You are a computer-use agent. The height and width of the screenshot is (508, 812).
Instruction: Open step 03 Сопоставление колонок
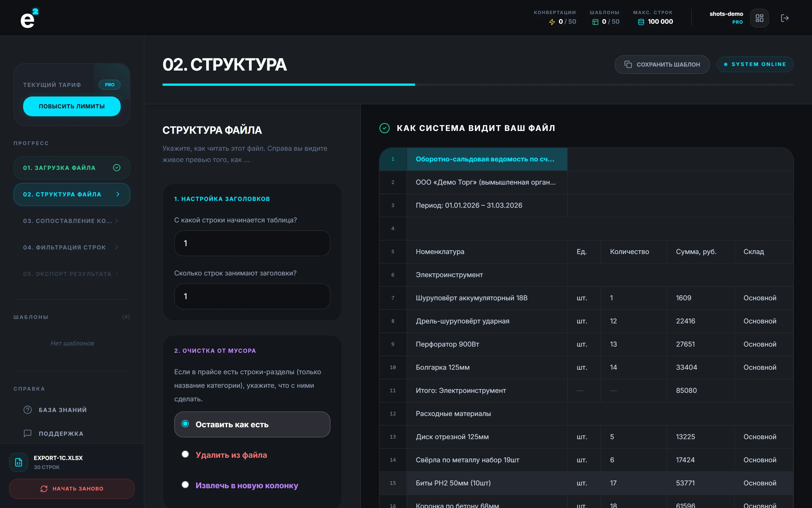pos(72,221)
